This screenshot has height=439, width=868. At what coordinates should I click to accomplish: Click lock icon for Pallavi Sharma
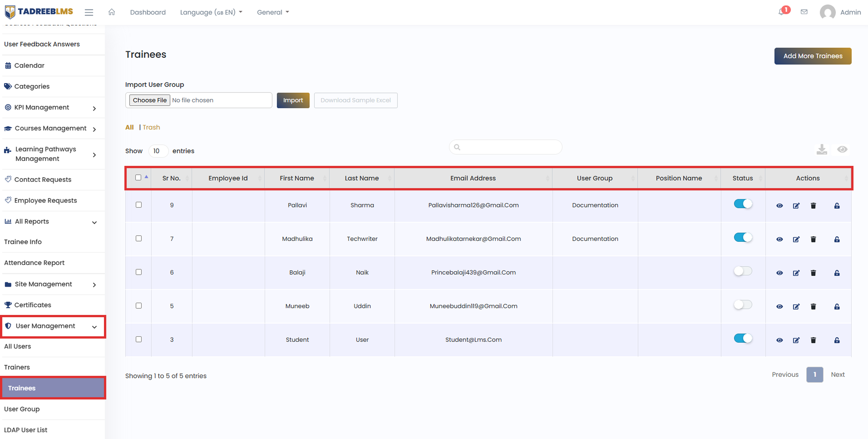point(837,205)
